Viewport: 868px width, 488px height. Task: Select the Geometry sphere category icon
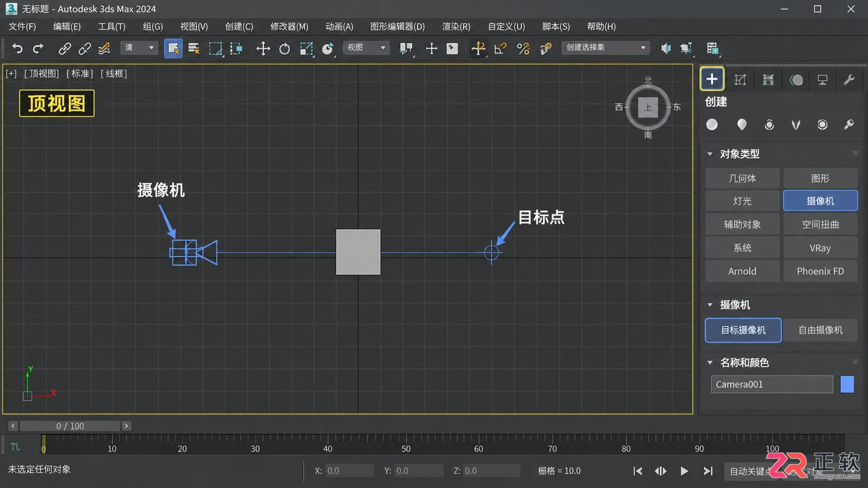(712, 124)
